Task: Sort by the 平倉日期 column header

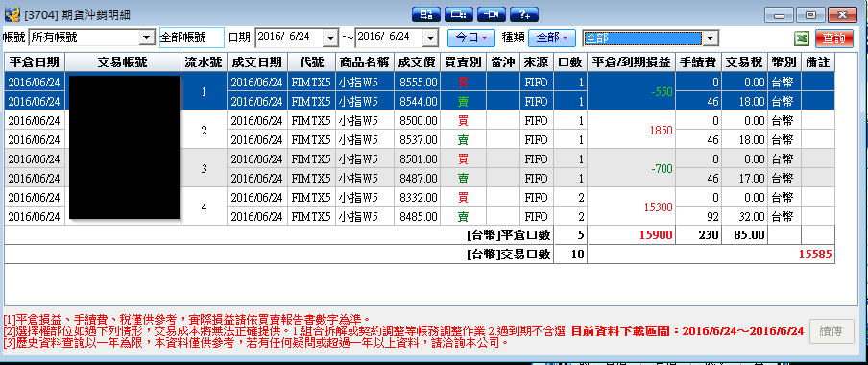Action: (x=35, y=62)
